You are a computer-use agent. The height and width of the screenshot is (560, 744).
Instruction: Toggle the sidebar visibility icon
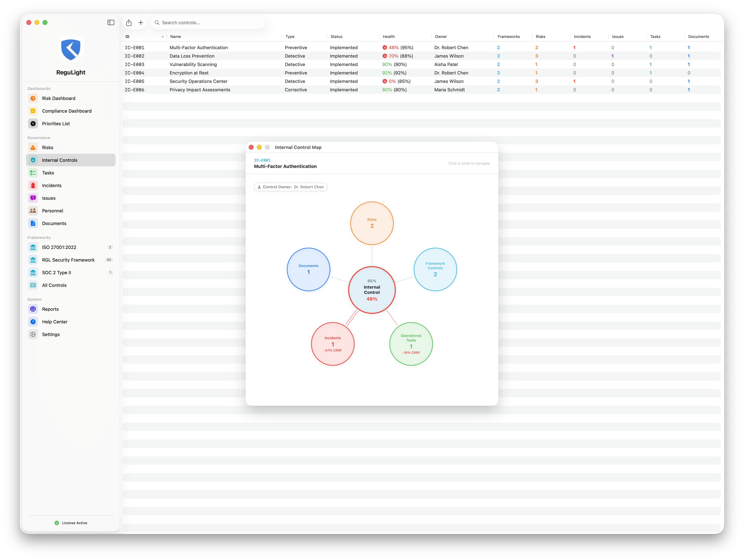pos(111,22)
